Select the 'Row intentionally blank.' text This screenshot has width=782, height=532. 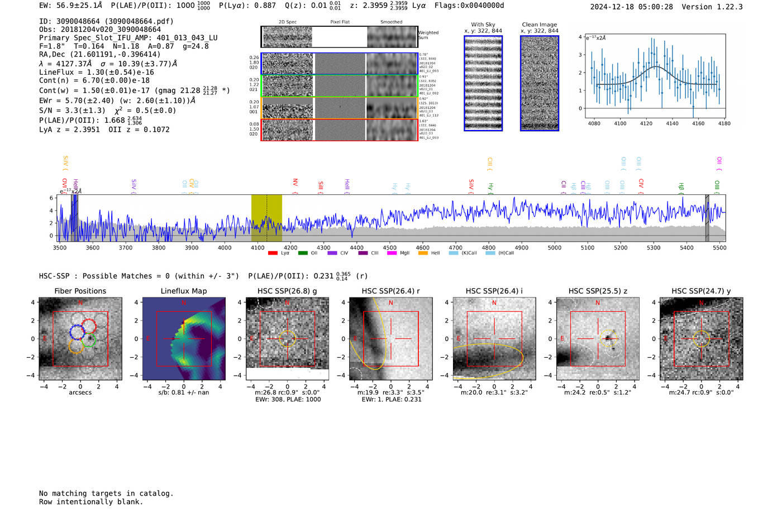tap(91, 502)
